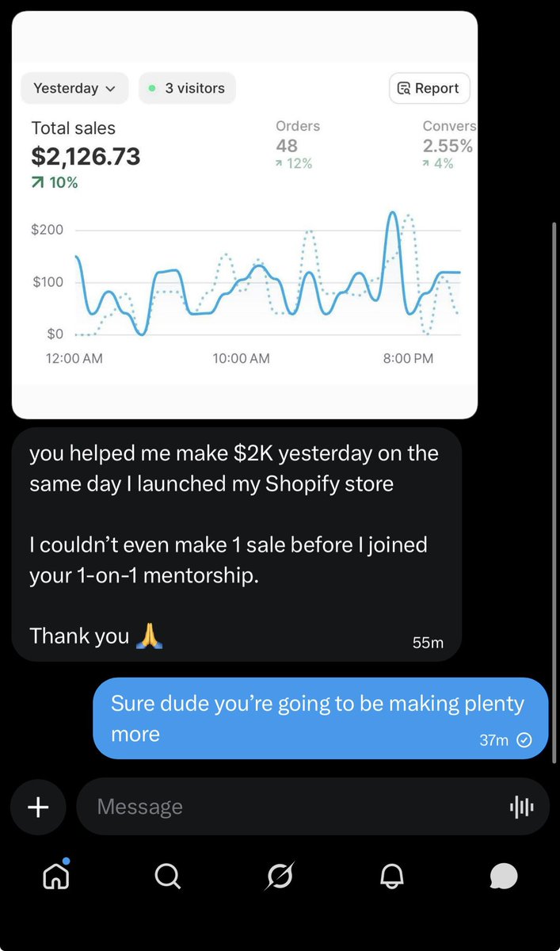
Task: Tap the Total sales $2,126.73 figure
Action: (86, 156)
